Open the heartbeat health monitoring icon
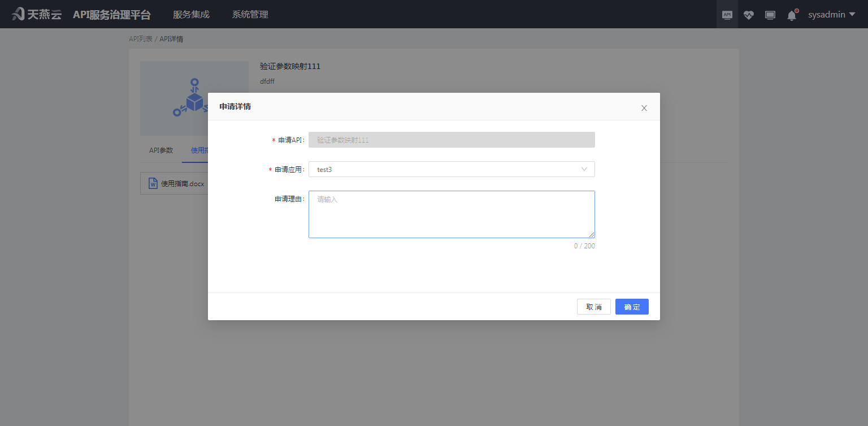Image resolution: width=868 pixels, height=426 pixels. point(749,15)
